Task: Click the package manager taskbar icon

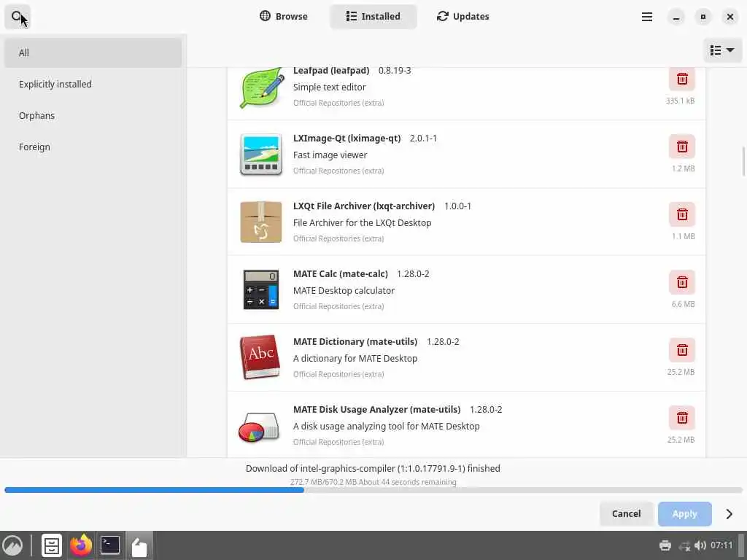Action: 139,545
